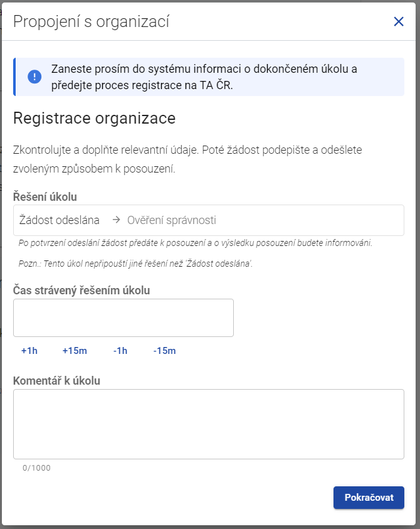Subtract one hour with -1h

pyautogui.click(x=120, y=351)
